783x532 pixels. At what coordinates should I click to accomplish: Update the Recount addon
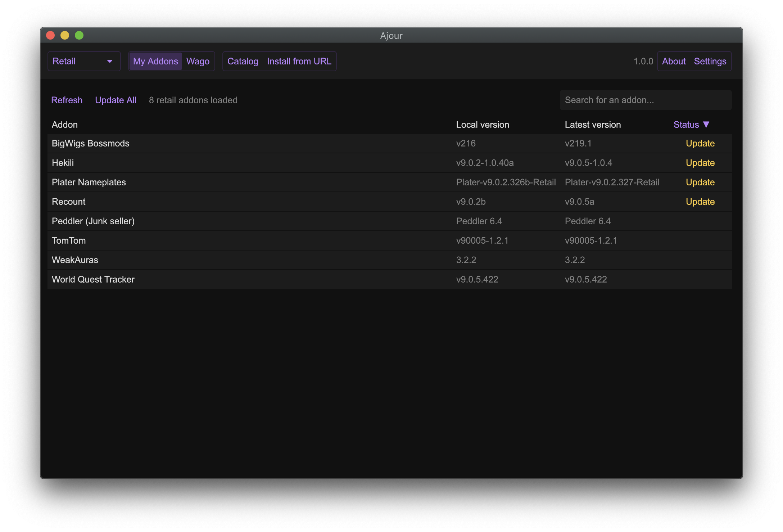[700, 202]
